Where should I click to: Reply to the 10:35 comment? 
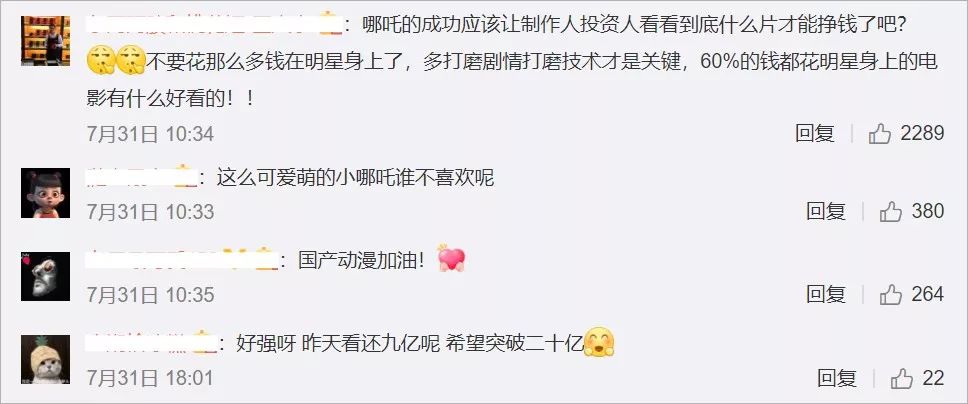click(x=826, y=294)
